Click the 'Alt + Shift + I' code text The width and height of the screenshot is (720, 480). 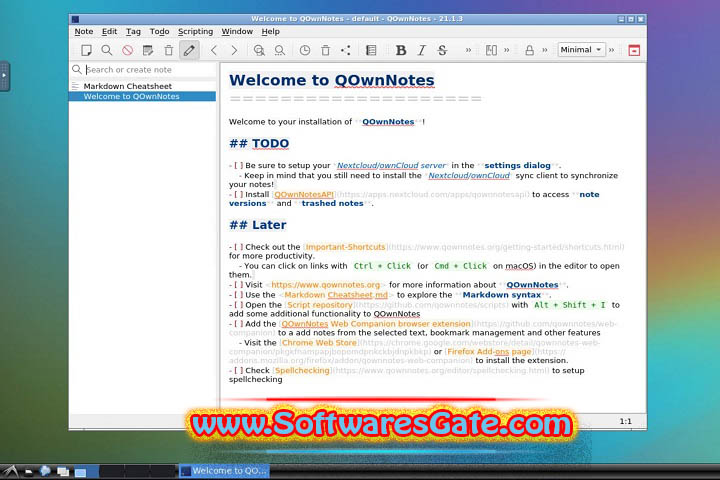569,305
